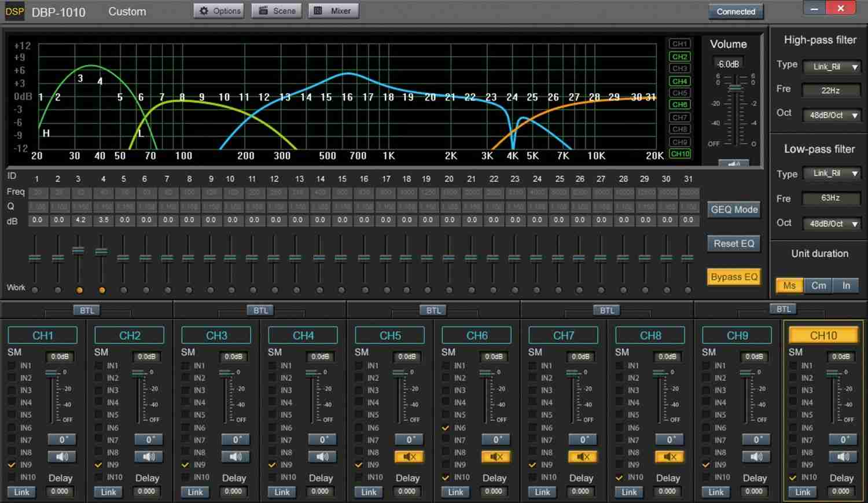Open the High-pass filter Type dropdown
The image size is (868, 503).
(833, 67)
